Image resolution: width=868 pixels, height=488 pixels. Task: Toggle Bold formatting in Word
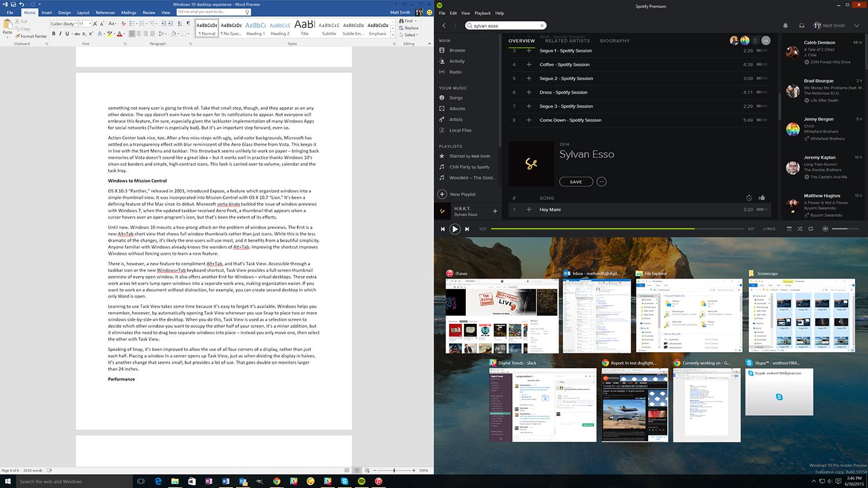pyautogui.click(x=54, y=34)
